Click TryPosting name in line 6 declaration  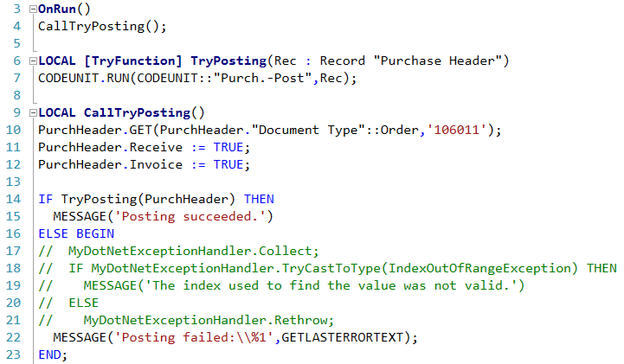(228, 61)
